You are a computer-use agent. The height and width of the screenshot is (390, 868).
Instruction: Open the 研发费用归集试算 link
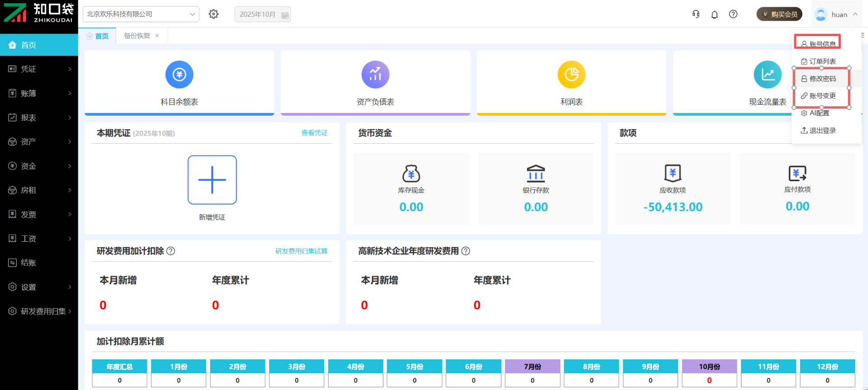coord(301,251)
